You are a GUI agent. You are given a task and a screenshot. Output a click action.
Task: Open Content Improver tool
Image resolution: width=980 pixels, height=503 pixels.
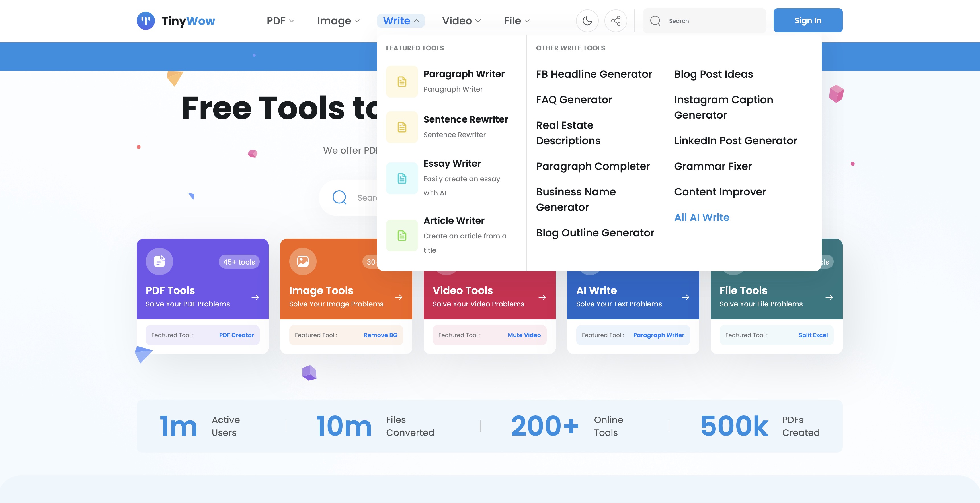720,192
